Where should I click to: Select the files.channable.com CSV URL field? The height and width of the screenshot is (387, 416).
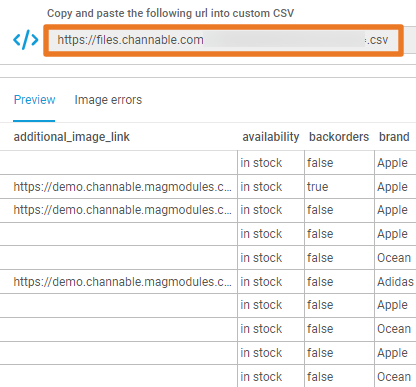(x=223, y=40)
